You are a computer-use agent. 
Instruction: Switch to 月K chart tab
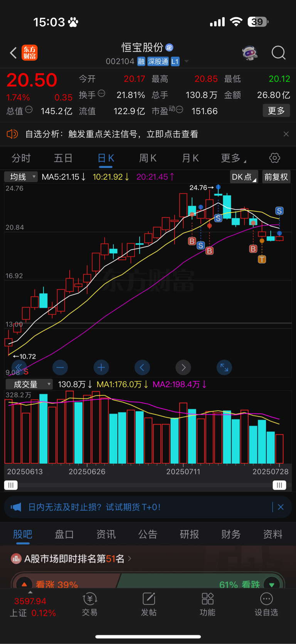pos(190,158)
